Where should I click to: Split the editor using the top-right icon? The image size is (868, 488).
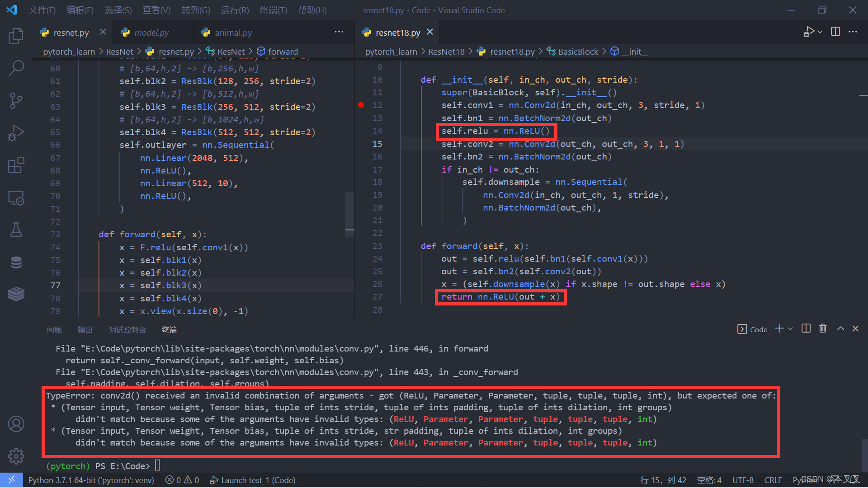(835, 32)
